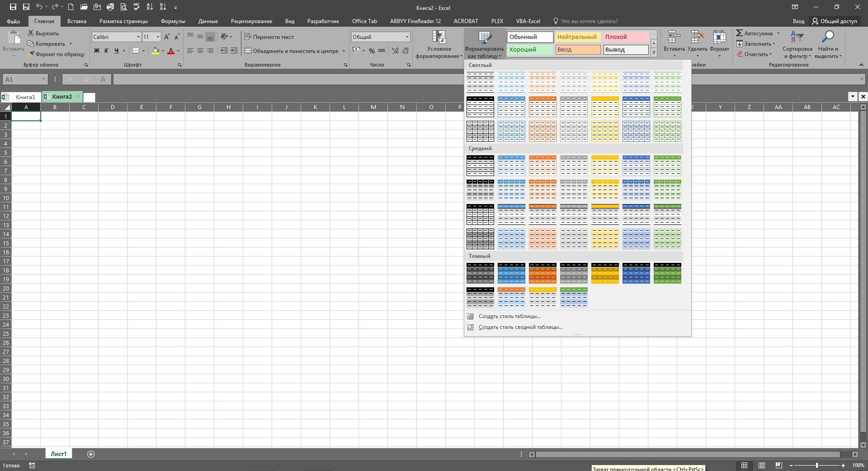Viewport: 868px width, 471px height.
Task: Click the insert function fx icon
Action: [x=103, y=79]
